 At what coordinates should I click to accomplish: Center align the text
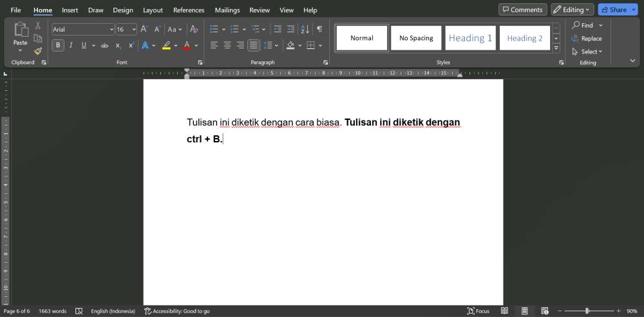pyautogui.click(x=227, y=45)
